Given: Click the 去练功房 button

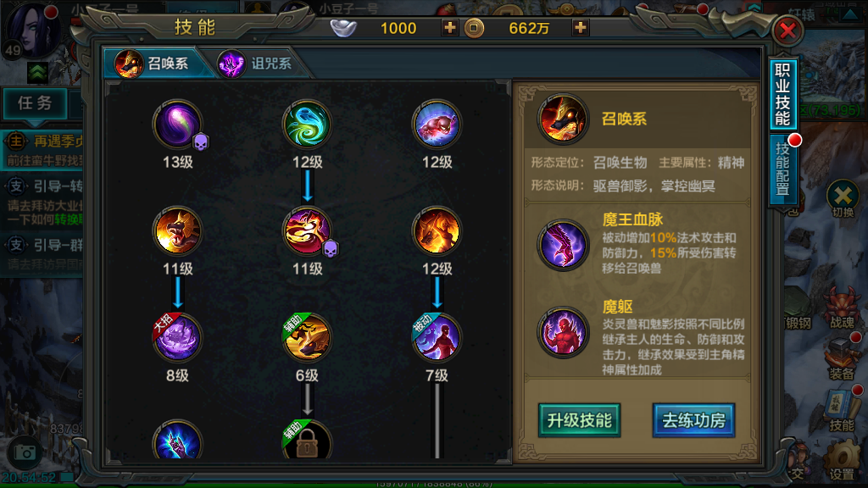Looking at the screenshot, I should click(693, 420).
